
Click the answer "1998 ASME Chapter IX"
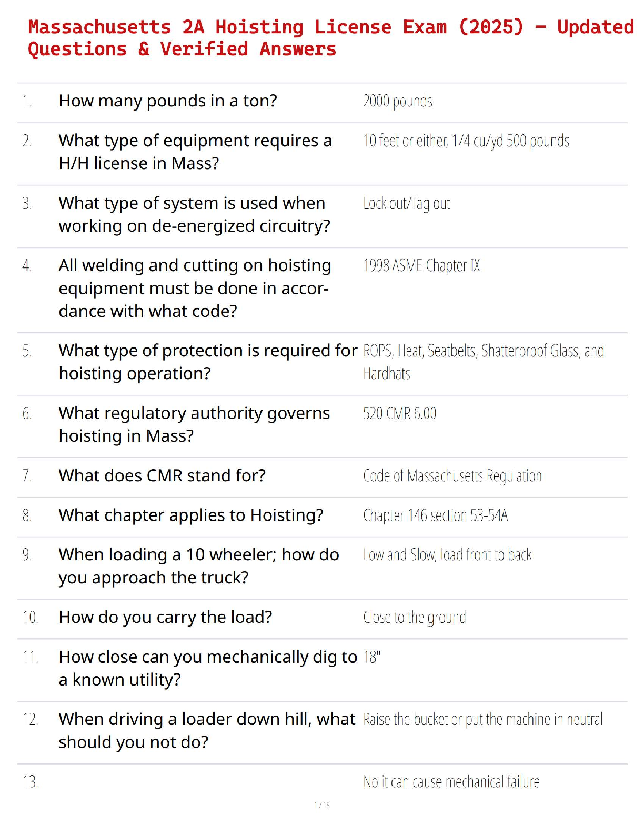(x=421, y=265)
